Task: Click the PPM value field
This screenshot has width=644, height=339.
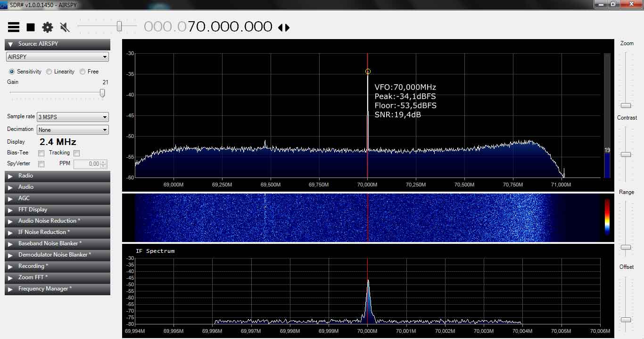Action: tap(87, 164)
